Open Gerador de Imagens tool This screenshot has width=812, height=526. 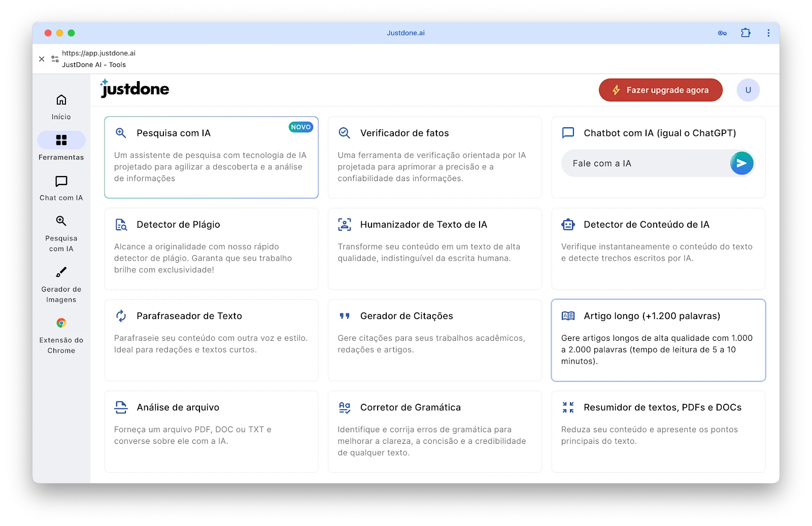click(61, 284)
